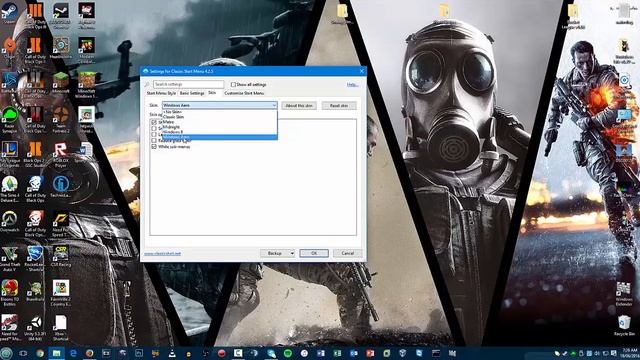Screen dimensions: 640x360
Task: Select the Skin tab
Action: click(x=212, y=93)
